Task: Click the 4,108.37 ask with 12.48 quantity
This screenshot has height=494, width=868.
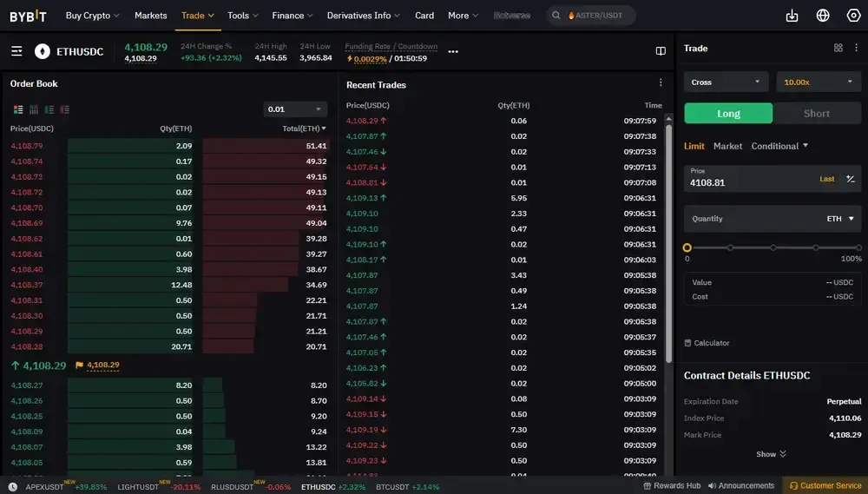Action: [x=169, y=285]
